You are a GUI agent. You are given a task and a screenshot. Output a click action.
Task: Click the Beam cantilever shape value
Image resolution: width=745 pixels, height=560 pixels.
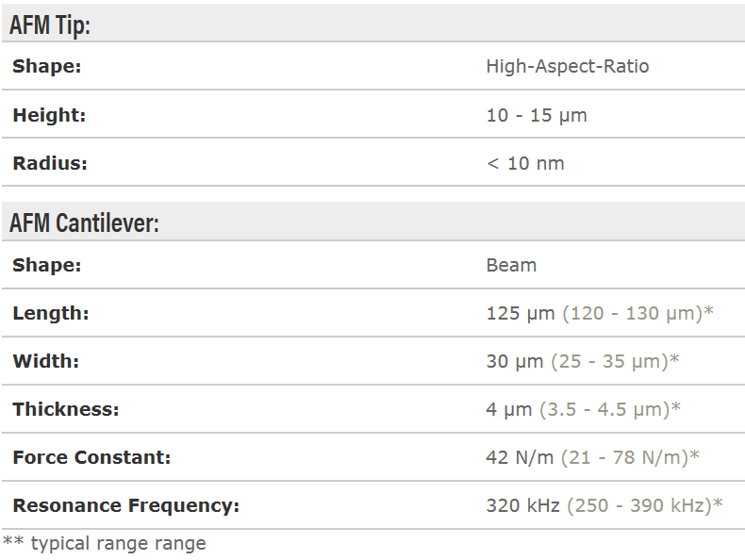click(511, 266)
